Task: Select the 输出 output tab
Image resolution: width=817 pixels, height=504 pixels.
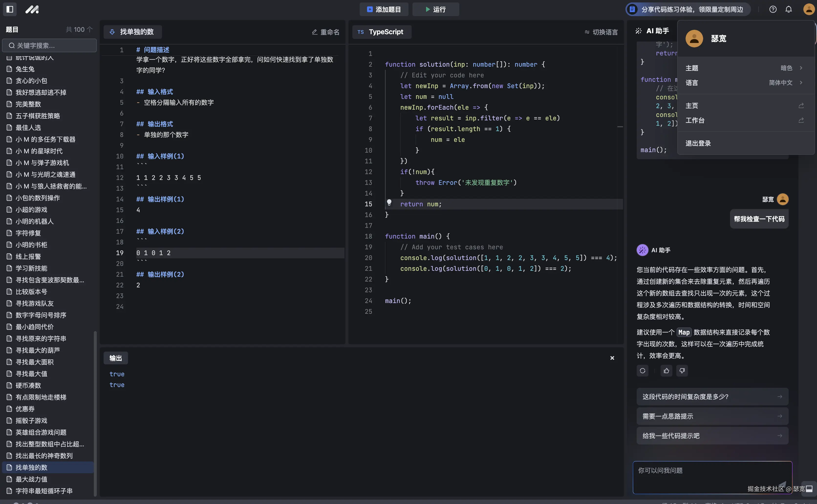Action: pos(115,358)
